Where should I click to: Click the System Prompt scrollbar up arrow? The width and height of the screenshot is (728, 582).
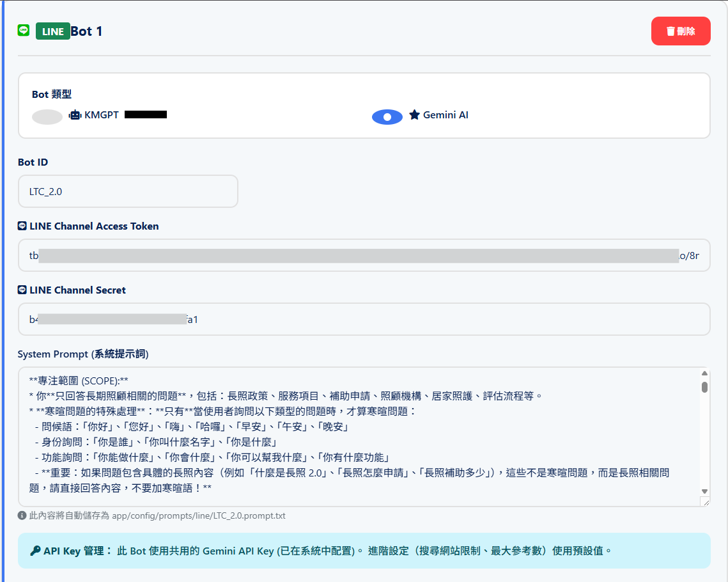point(703,374)
